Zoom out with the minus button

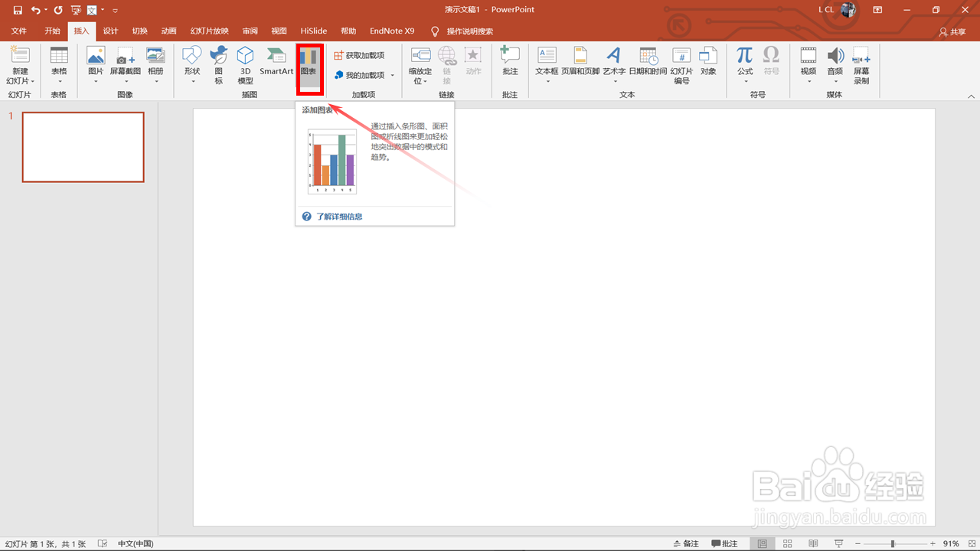pos(857,543)
